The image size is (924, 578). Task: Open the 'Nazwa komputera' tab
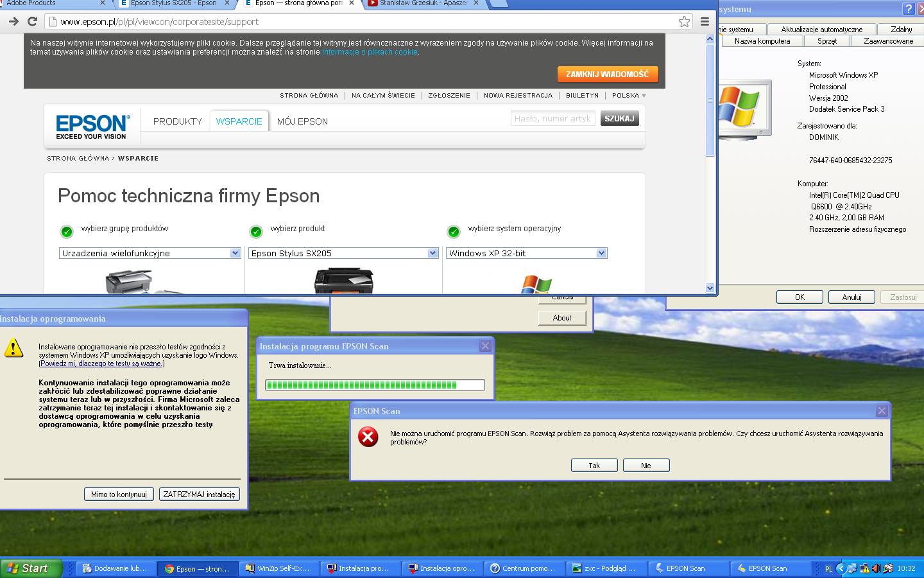click(762, 41)
